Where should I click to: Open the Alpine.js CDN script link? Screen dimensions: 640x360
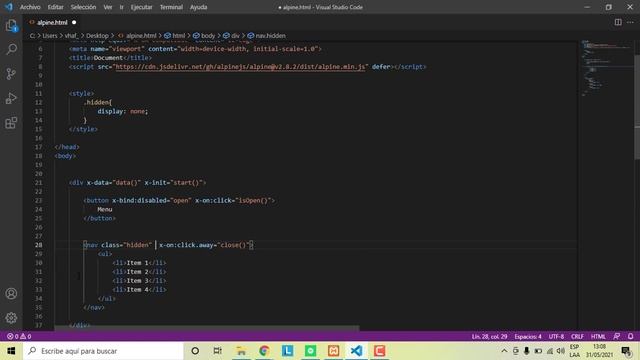point(240,67)
